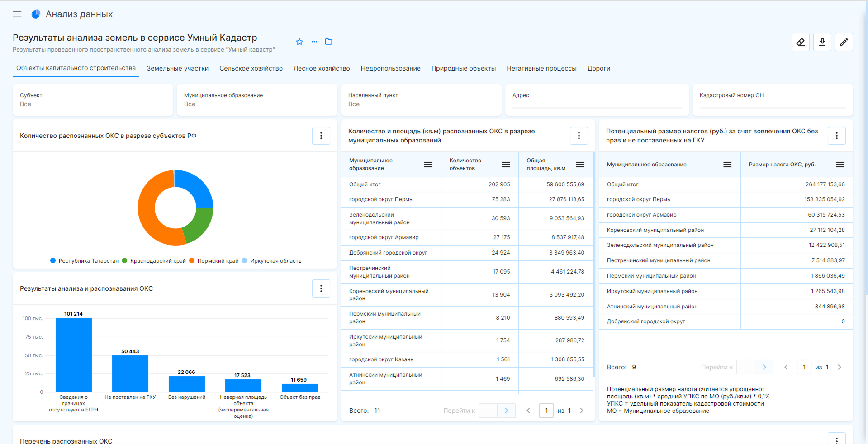
Task: Open the Субъект filter dropdown
Action: point(93,100)
